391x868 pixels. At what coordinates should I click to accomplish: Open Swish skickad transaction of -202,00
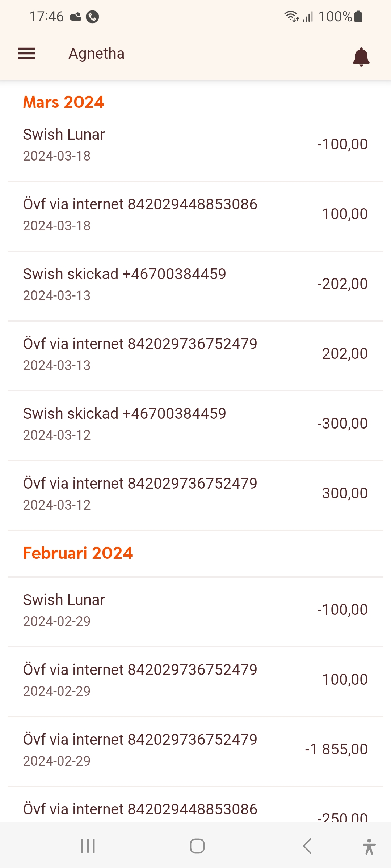click(x=195, y=284)
